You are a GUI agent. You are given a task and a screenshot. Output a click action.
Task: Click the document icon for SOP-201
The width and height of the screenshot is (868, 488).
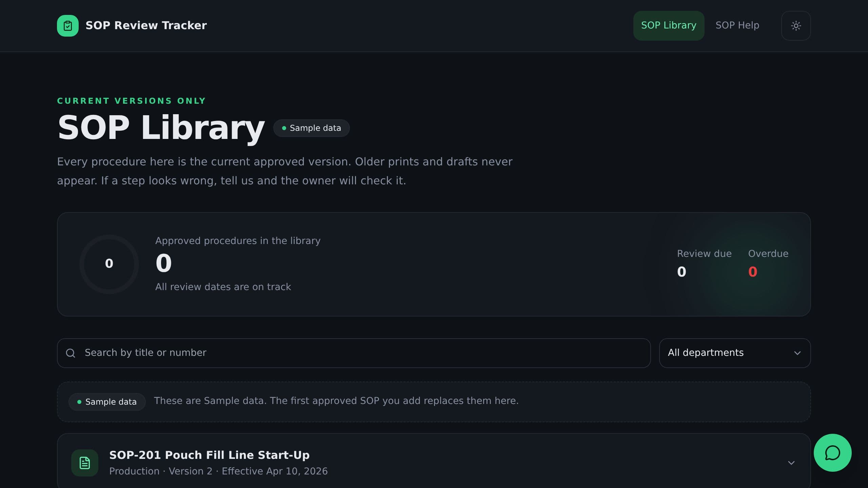tap(85, 463)
